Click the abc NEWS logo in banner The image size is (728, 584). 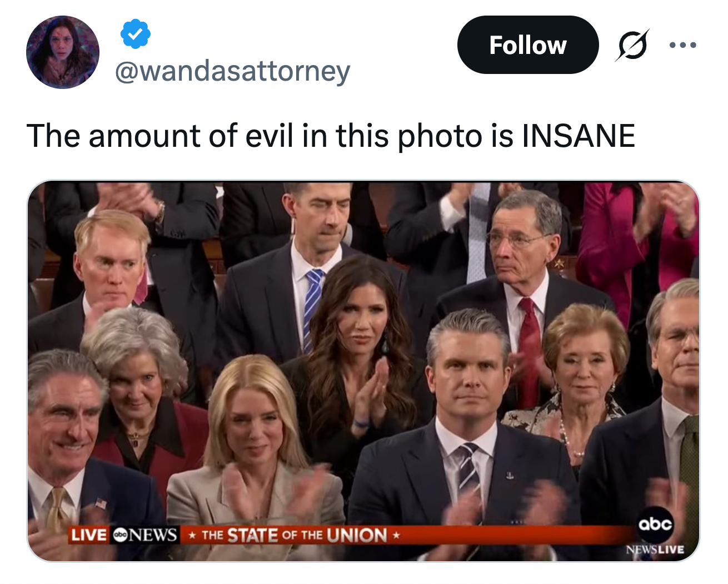145,535
